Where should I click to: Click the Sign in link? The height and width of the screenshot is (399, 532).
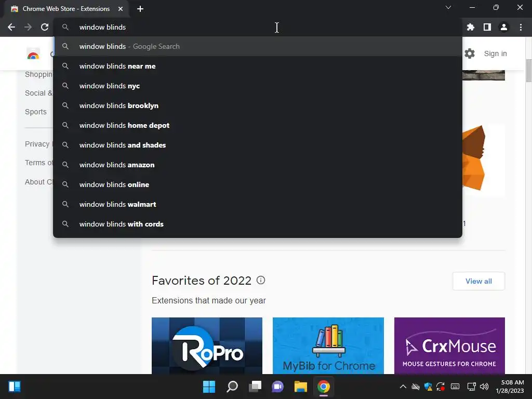pos(495,54)
